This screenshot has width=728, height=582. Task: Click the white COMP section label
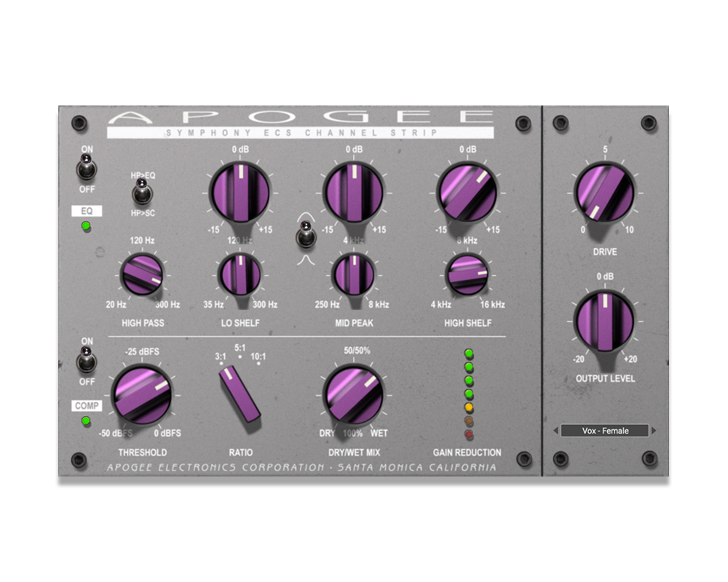(x=87, y=406)
